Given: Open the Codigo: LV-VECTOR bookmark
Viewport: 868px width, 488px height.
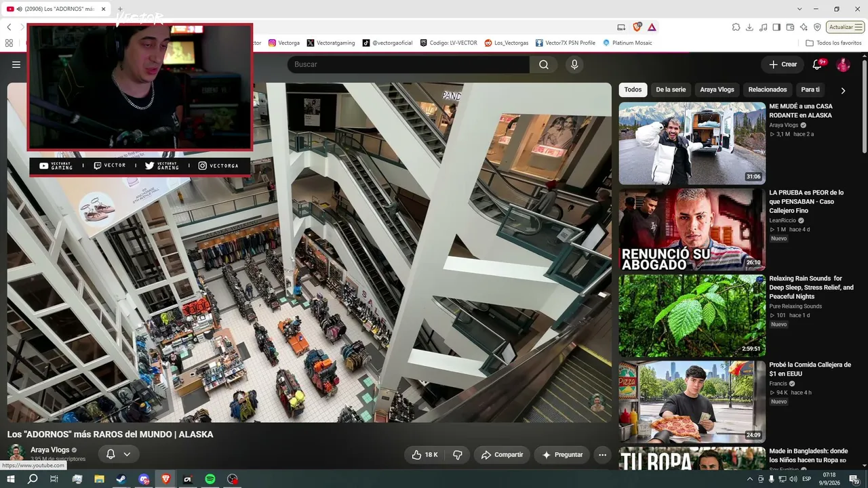Looking at the screenshot, I should coord(448,43).
